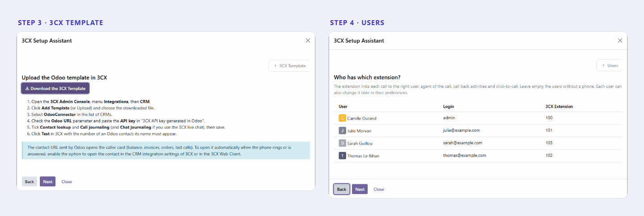The height and width of the screenshot is (216, 644).
Task: Click the 3CX Extension column header
Action: tap(559, 107)
